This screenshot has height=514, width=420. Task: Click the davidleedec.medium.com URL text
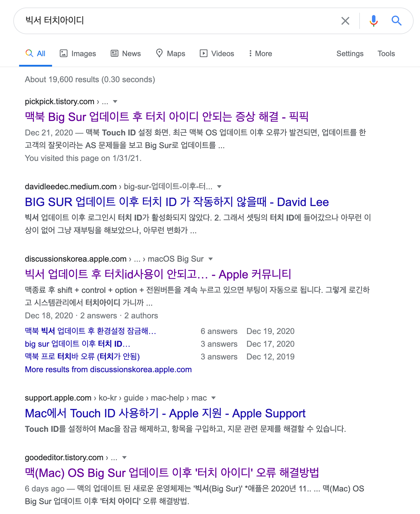pos(71,187)
